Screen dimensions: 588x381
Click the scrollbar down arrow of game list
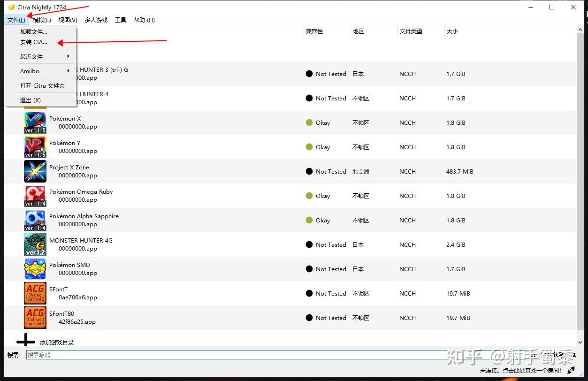coord(580,343)
